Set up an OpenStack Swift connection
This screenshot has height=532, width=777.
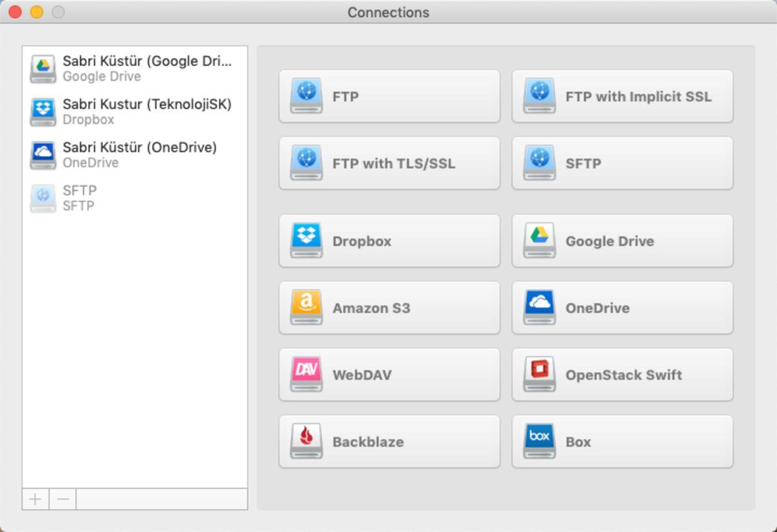click(622, 375)
